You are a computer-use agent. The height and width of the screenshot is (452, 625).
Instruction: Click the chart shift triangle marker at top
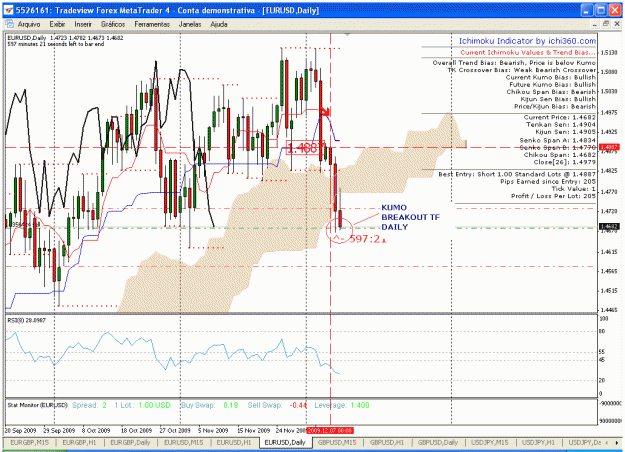coord(347,35)
